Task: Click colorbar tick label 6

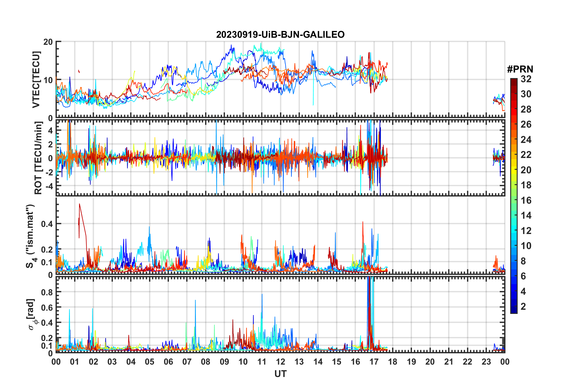Action: coord(523,276)
